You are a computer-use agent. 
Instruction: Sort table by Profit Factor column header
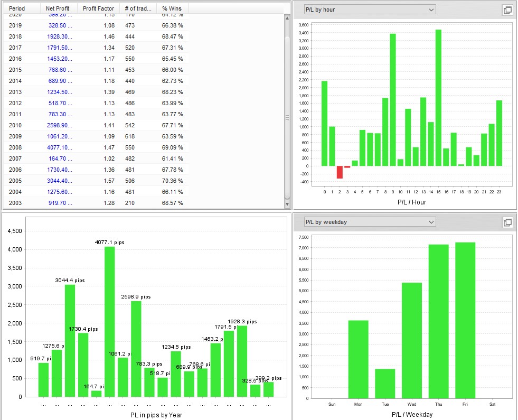click(98, 8)
